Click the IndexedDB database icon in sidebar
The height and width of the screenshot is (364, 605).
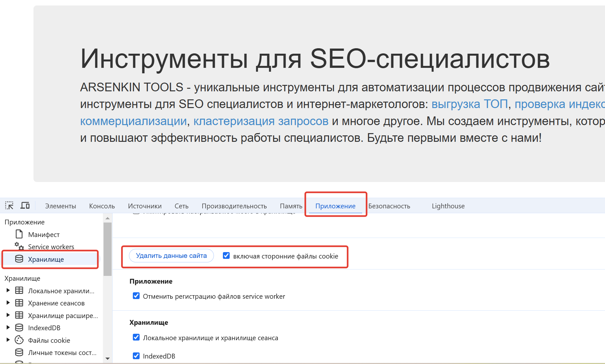coord(19,328)
